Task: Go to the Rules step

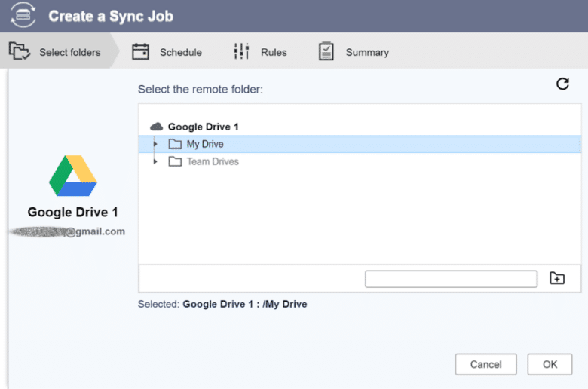Action: (x=260, y=51)
